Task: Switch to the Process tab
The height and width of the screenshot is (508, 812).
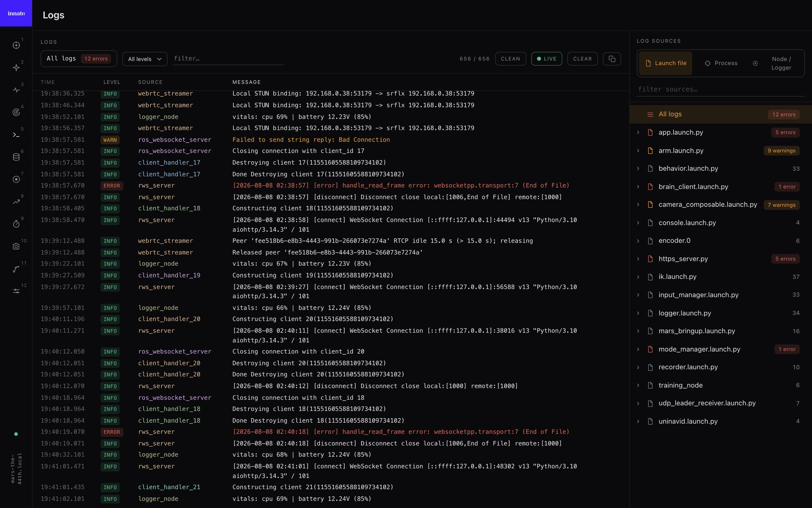Action: pyautogui.click(x=721, y=63)
